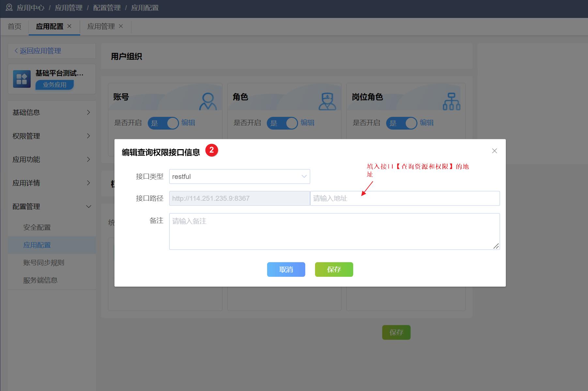Toggle the 角色 是否开启 switch

coord(282,123)
